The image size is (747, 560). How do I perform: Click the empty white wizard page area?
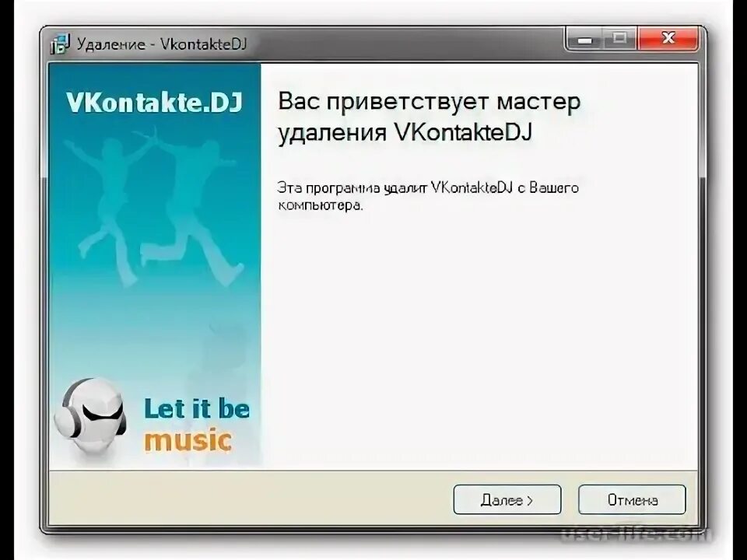pos(479,334)
